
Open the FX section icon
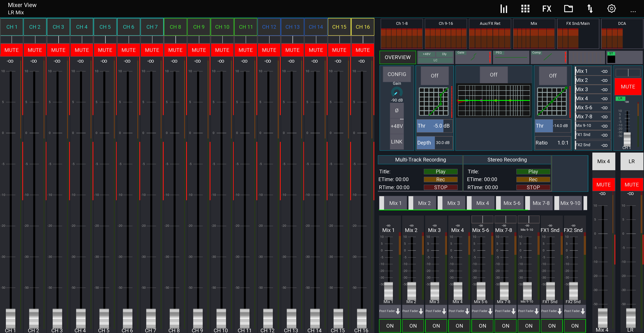[547, 9]
